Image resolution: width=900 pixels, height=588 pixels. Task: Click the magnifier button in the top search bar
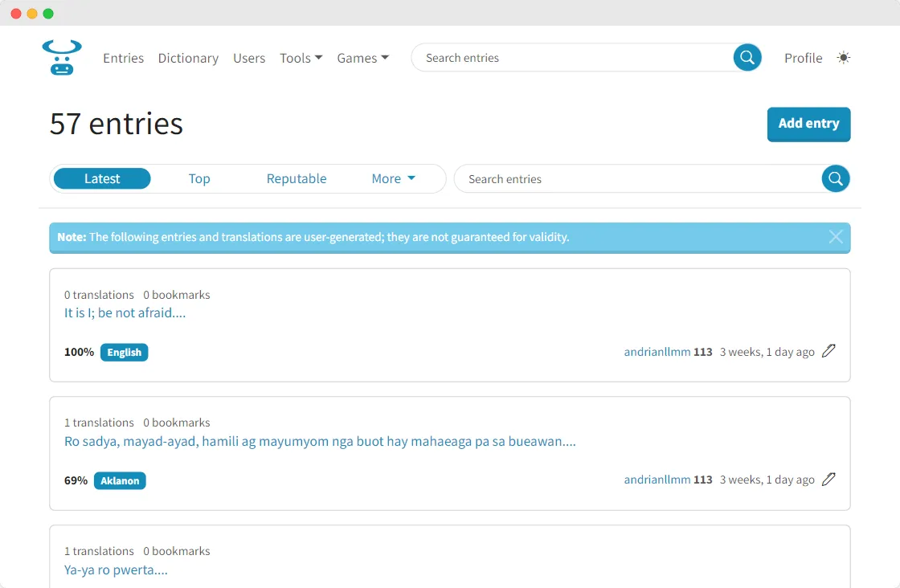point(747,57)
